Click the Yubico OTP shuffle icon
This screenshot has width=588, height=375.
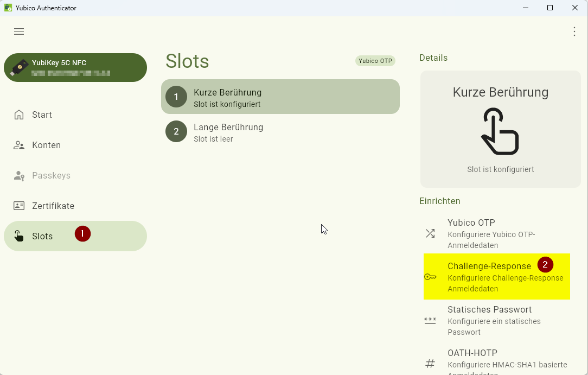coord(430,233)
